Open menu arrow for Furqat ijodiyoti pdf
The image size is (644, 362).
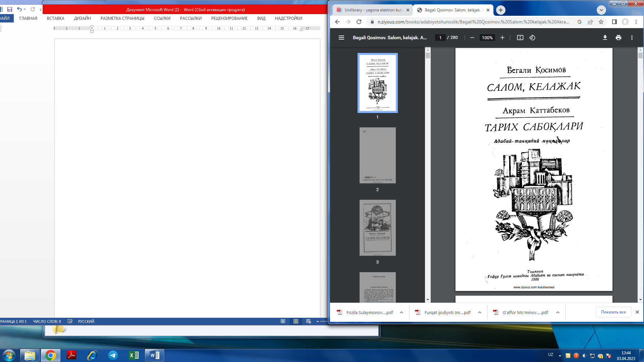tap(479, 312)
